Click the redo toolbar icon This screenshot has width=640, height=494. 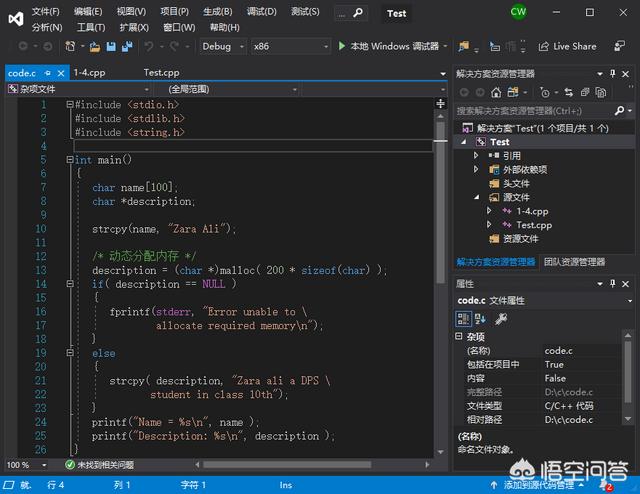[x=174, y=47]
